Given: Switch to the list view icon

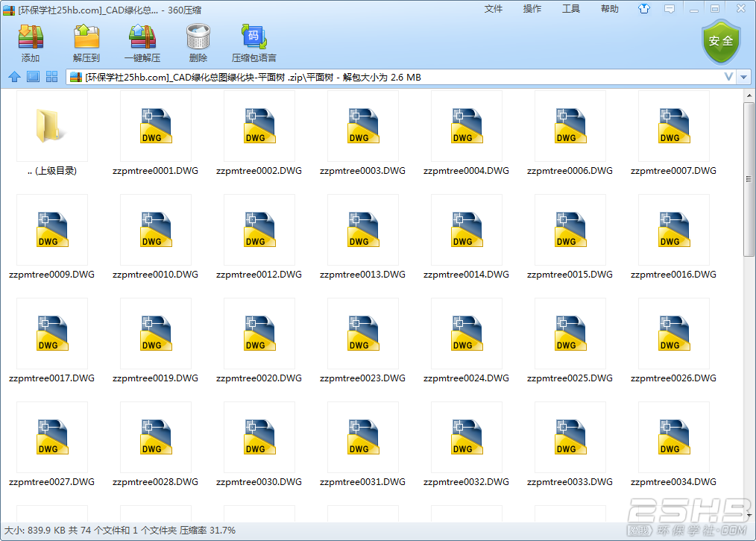Looking at the screenshot, I should pyautogui.click(x=34, y=77).
